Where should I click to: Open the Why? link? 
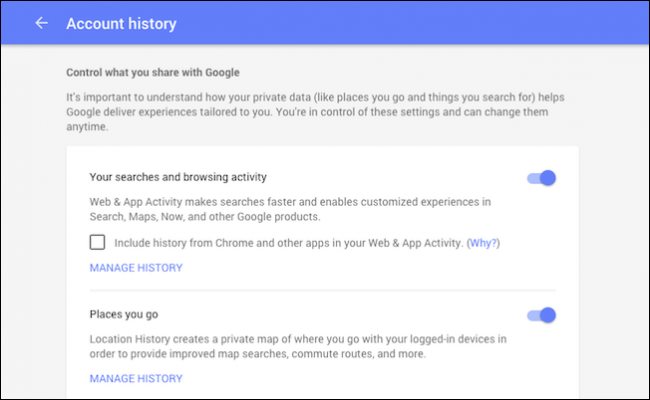tap(484, 243)
